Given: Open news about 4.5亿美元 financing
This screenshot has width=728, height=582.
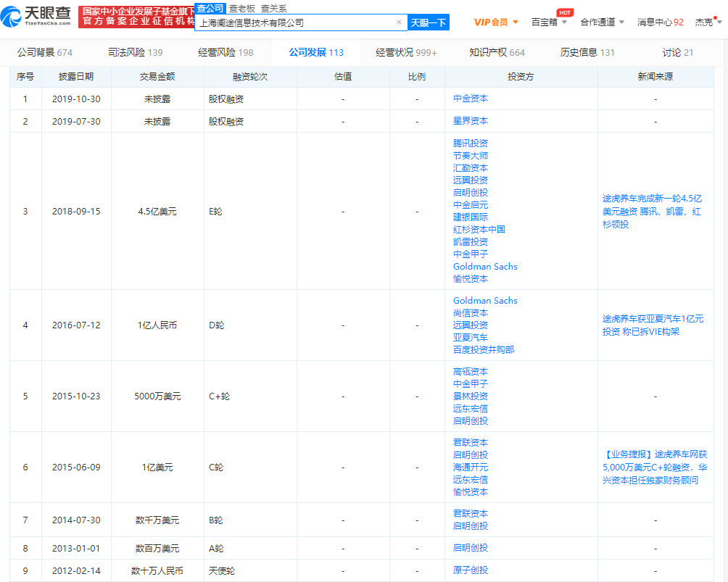Looking at the screenshot, I should point(653,211).
